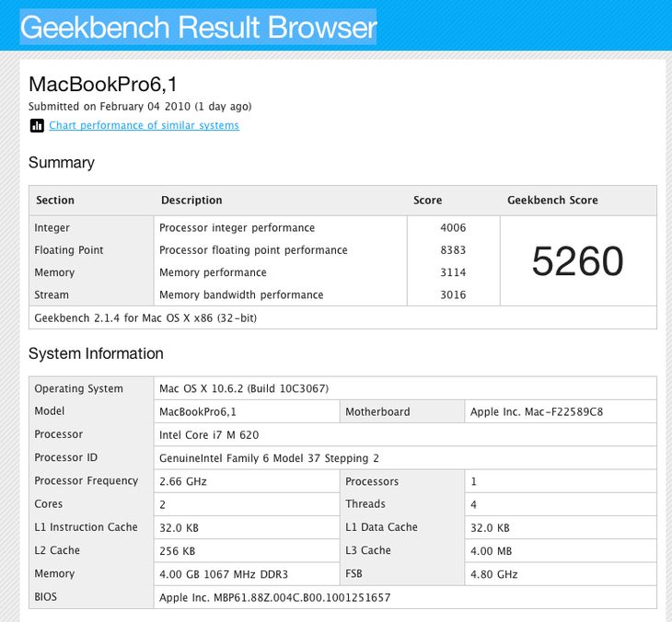Select the Cores value 2
672x622 pixels.
point(162,504)
